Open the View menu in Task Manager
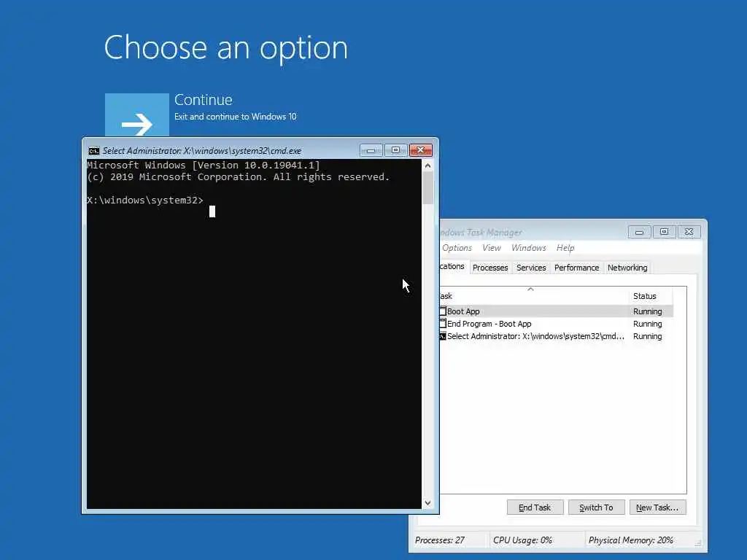747x560 pixels. click(x=491, y=248)
